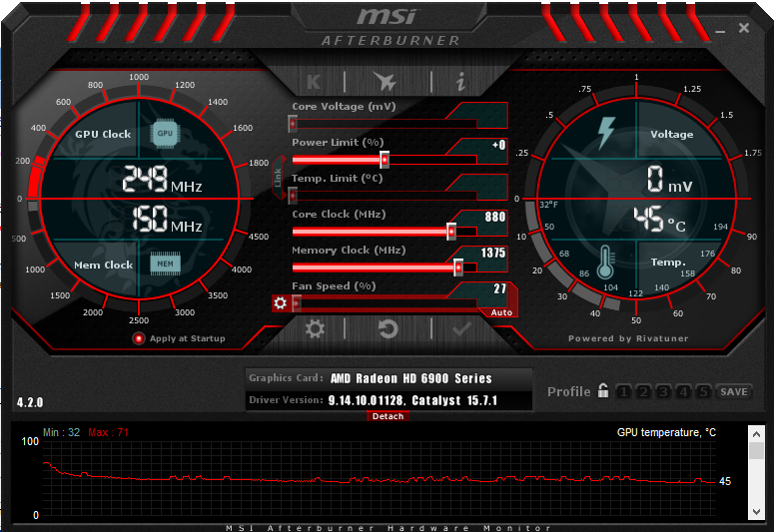Image resolution: width=774 pixels, height=532 pixels.
Task: Select profile slot 5
Action: tap(703, 392)
